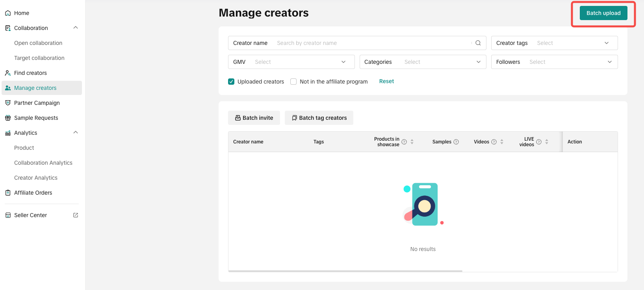The height and width of the screenshot is (290, 644).
Task: Click the info icon next to Videos column
Action: 494,142
